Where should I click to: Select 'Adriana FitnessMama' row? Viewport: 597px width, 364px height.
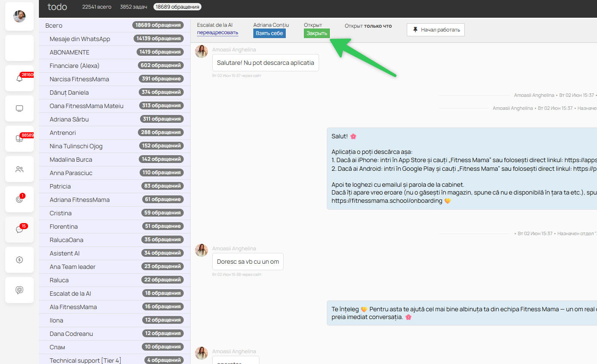(x=115, y=200)
